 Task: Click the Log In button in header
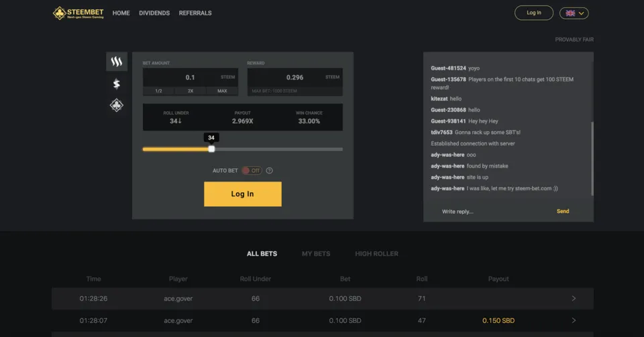point(534,13)
